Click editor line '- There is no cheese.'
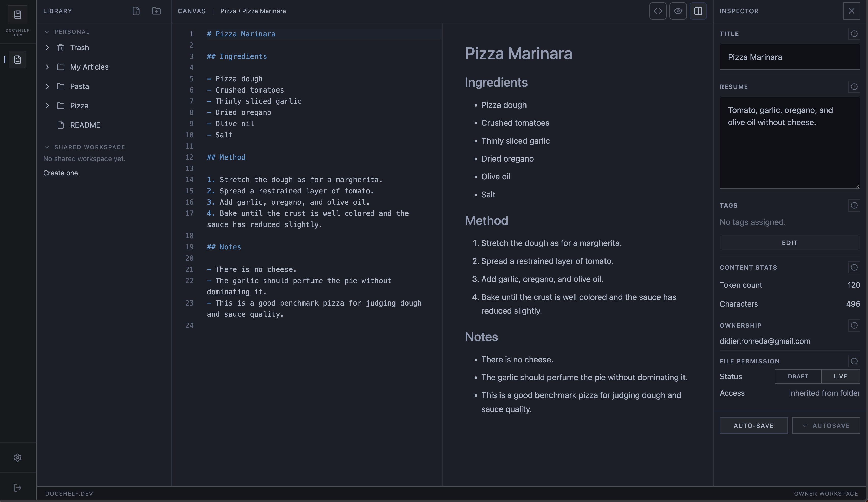Image resolution: width=868 pixels, height=502 pixels. click(252, 269)
